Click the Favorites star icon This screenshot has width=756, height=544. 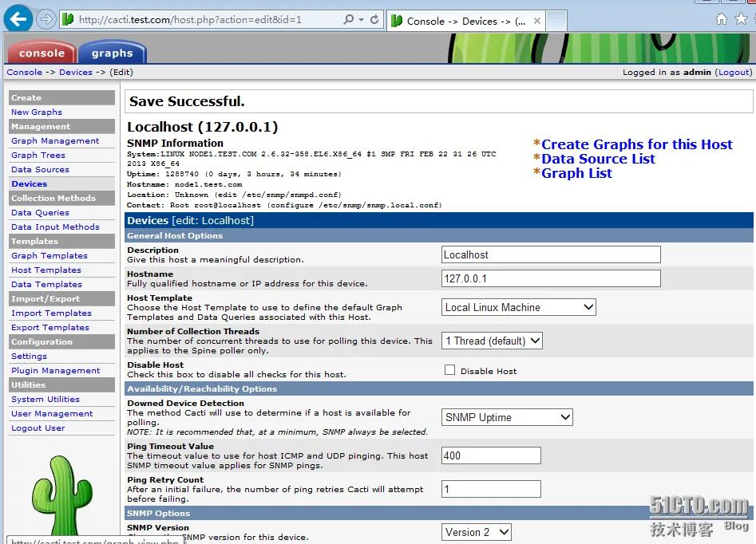pyautogui.click(x=741, y=19)
